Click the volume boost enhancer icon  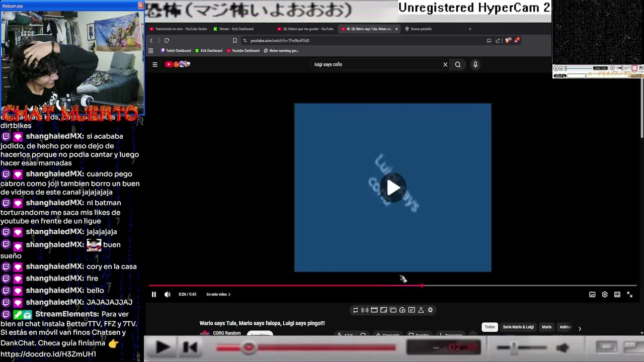[x=365, y=310]
